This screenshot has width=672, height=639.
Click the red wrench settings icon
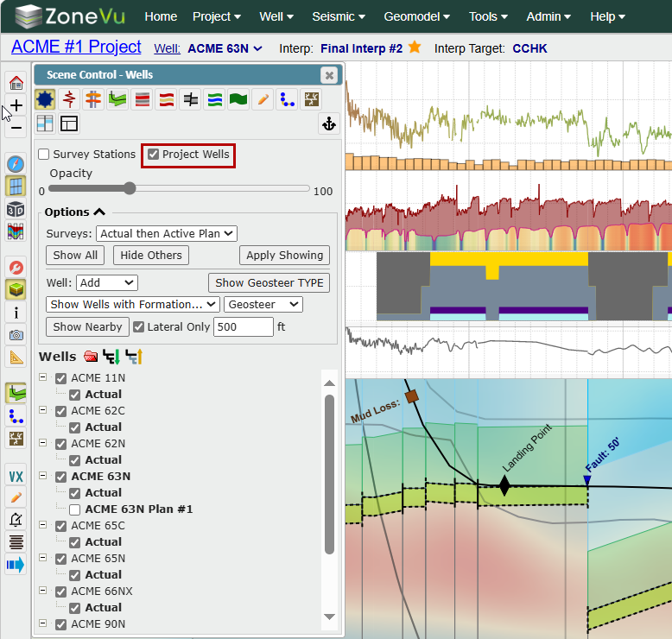tap(16, 268)
